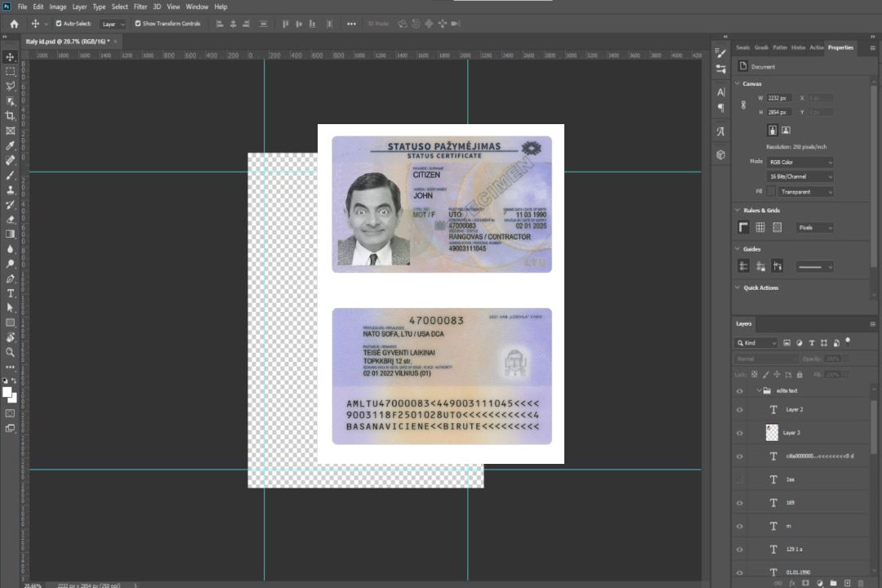This screenshot has height=588, width=882.
Task: Select the Rectangular Marquee tool
Action: pos(10,72)
